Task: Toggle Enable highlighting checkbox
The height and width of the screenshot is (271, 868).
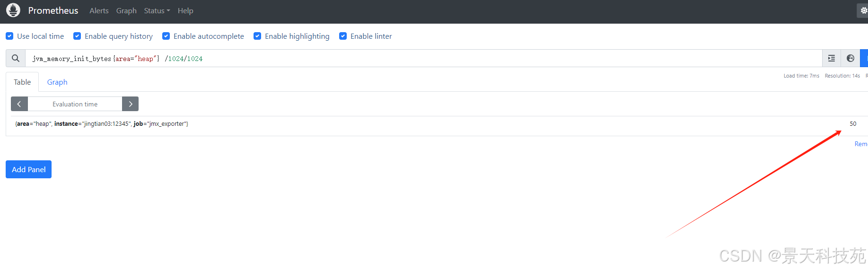Action: tap(257, 36)
